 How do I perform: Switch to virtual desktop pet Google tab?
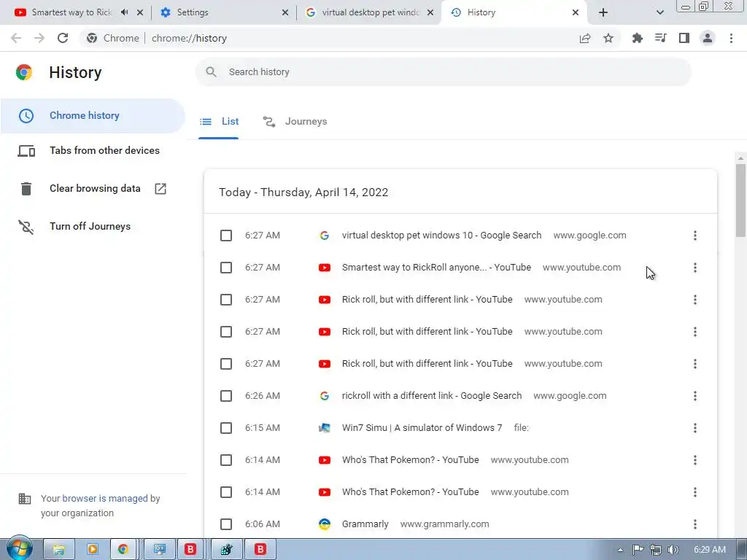click(x=369, y=12)
